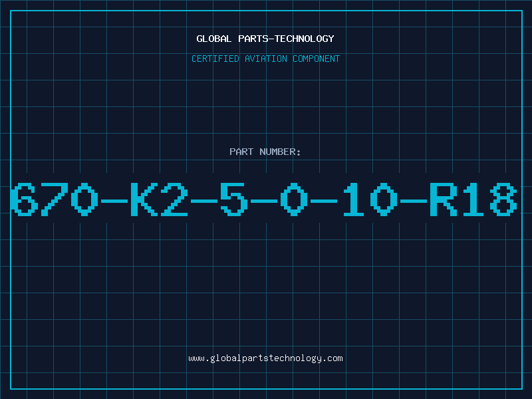Click the GLOBAL PARTS-TECHNOLOGY heading
This screenshot has height=399, width=532.
[x=265, y=39]
